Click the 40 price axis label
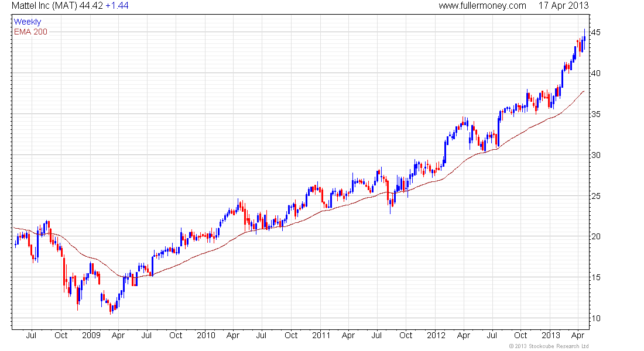 tap(596, 73)
